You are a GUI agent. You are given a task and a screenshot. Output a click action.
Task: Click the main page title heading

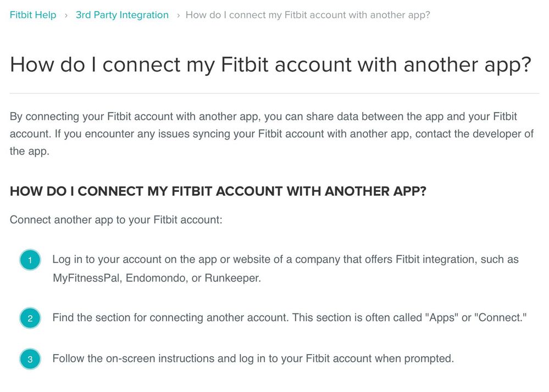pos(270,65)
